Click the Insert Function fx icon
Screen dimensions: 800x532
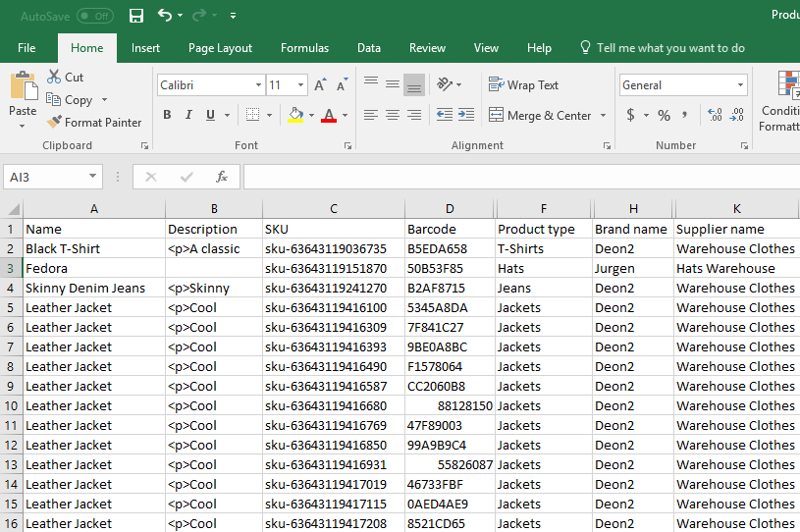pyautogui.click(x=222, y=177)
